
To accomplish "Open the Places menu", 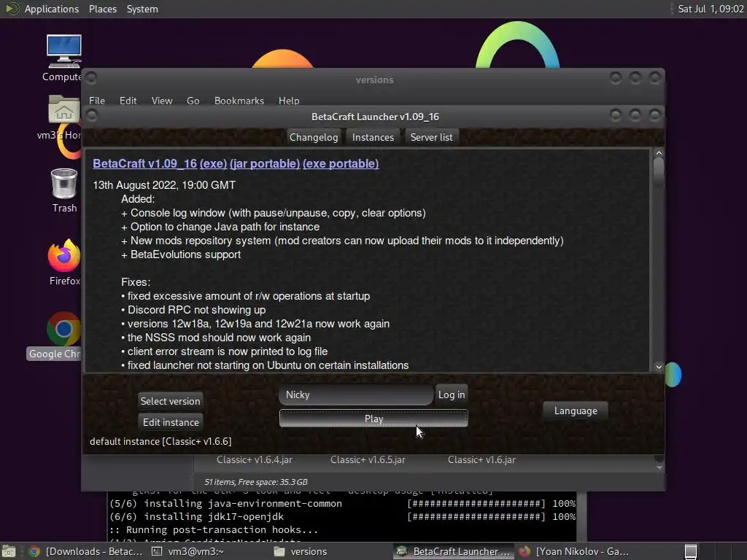I will point(102,9).
